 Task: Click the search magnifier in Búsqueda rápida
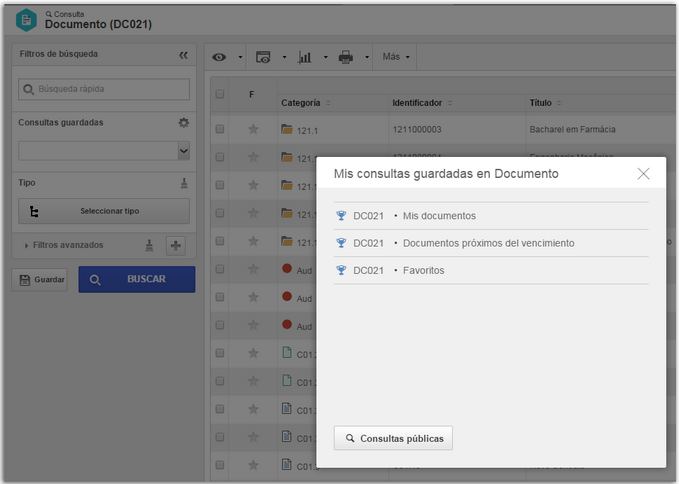tap(29, 89)
